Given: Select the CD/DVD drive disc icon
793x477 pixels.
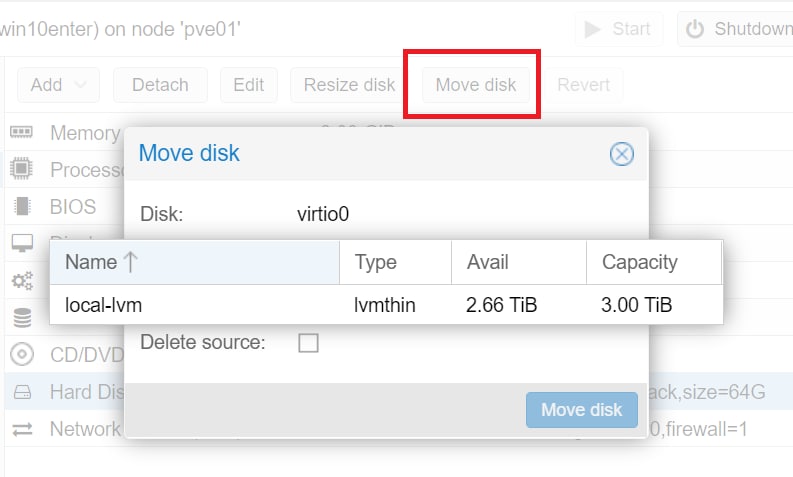Looking at the screenshot, I should [22, 355].
